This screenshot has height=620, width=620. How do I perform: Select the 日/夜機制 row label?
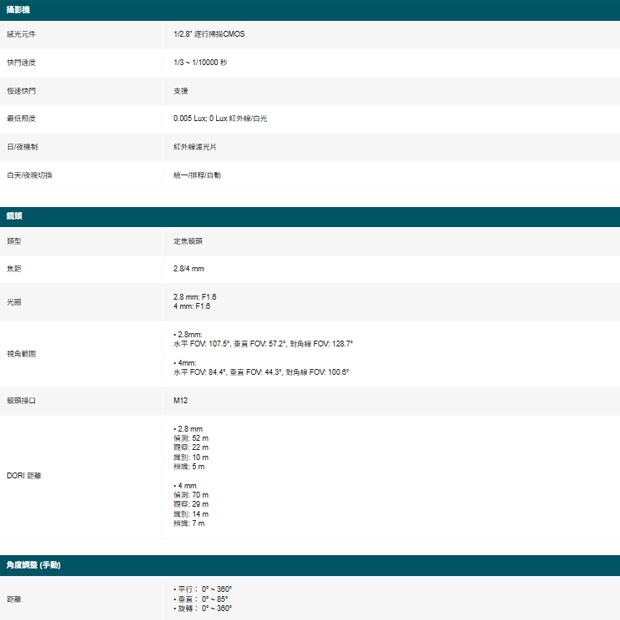[22, 147]
